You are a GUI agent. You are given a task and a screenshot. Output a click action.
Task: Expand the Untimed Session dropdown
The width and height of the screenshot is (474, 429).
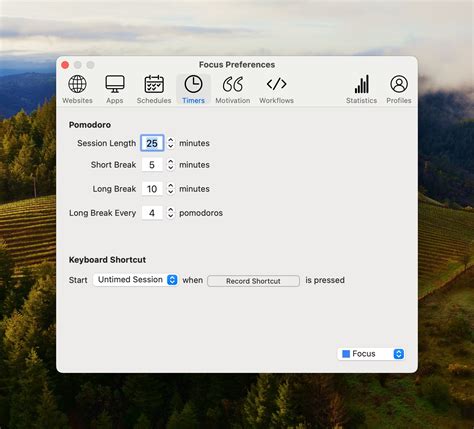pyautogui.click(x=135, y=280)
